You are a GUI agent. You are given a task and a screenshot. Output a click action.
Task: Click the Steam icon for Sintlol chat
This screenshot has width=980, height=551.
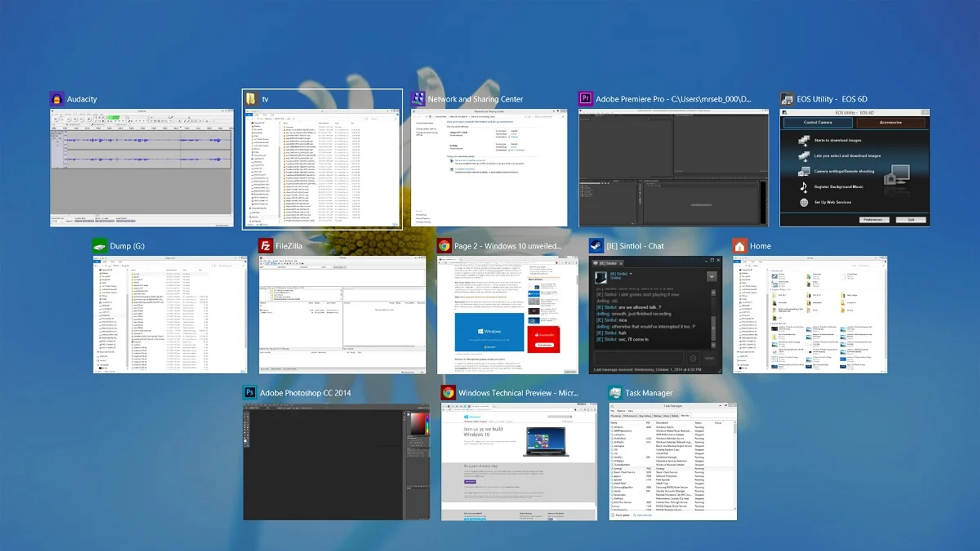[596, 246]
